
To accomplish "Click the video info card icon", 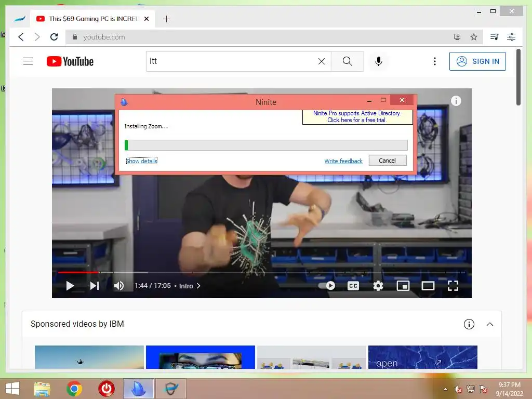I will [456, 101].
